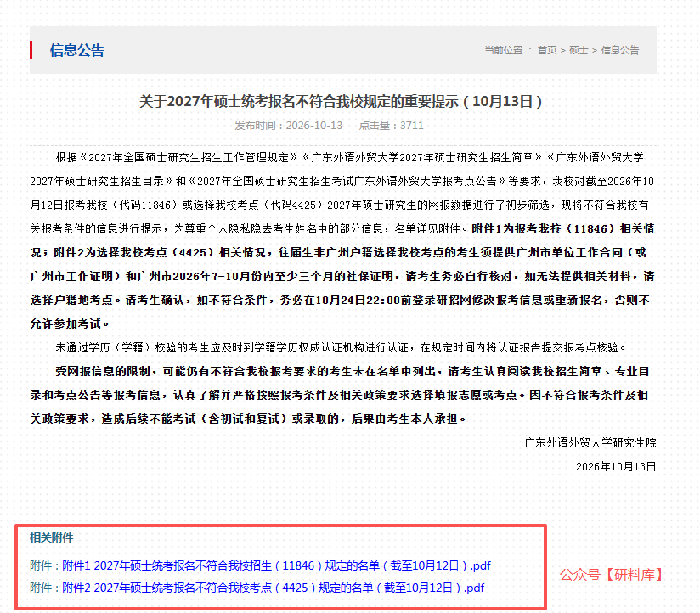Click the paragraph starting 未通过学历（学籍）校验的考生
700x613 pixels.
click(342, 347)
